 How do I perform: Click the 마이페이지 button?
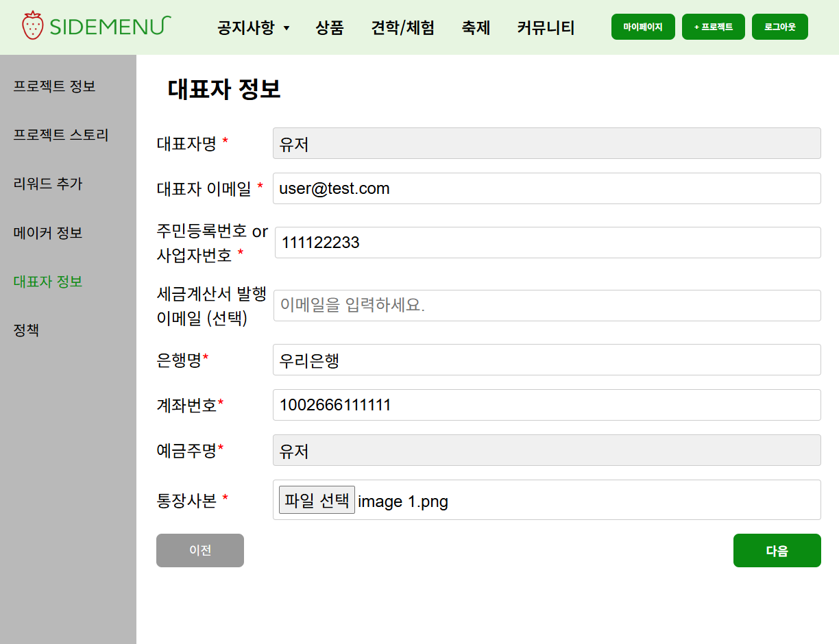pos(642,26)
